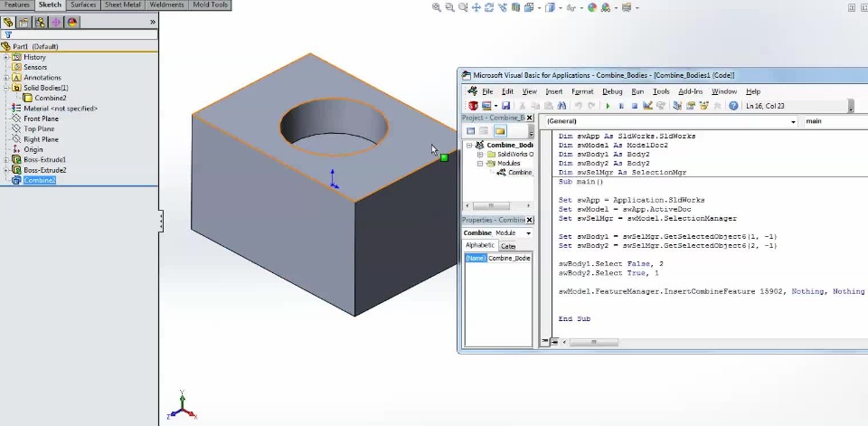Open the Debug menu in VBA editor
868x426 pixels.
pos(612,91)
